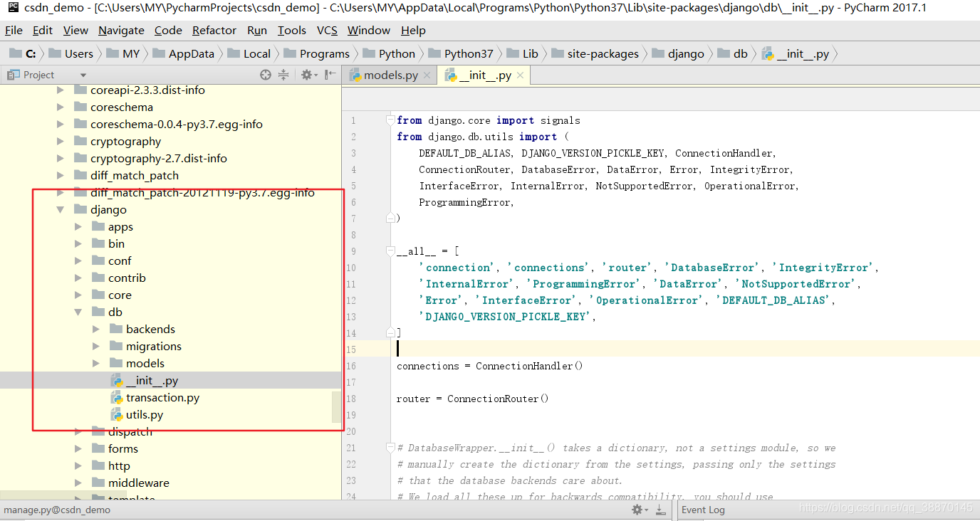Viewport: 980px width, 521px height.
Task: Click the C: breadcrumb
Action: (x=24, y=54)
